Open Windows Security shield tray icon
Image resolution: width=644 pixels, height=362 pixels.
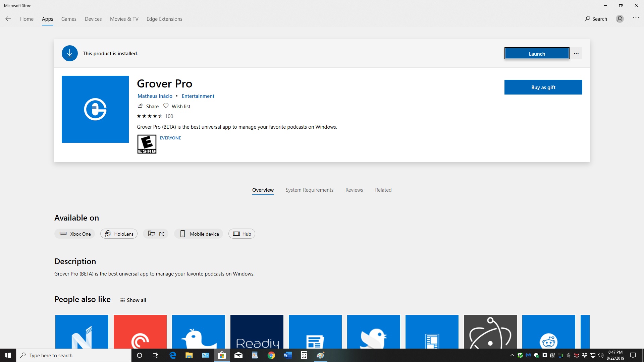(536, 355)
